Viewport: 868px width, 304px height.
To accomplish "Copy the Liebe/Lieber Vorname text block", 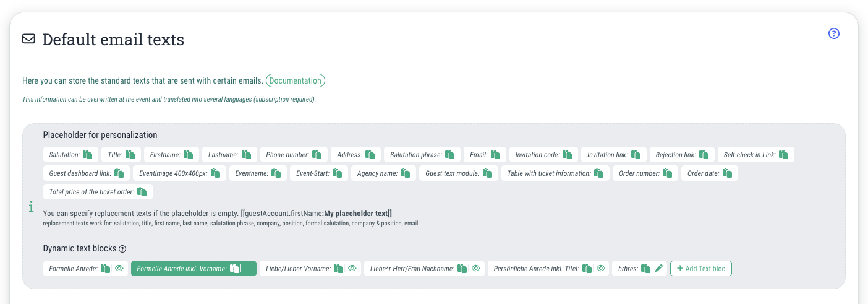I will [x=338, y=269].
